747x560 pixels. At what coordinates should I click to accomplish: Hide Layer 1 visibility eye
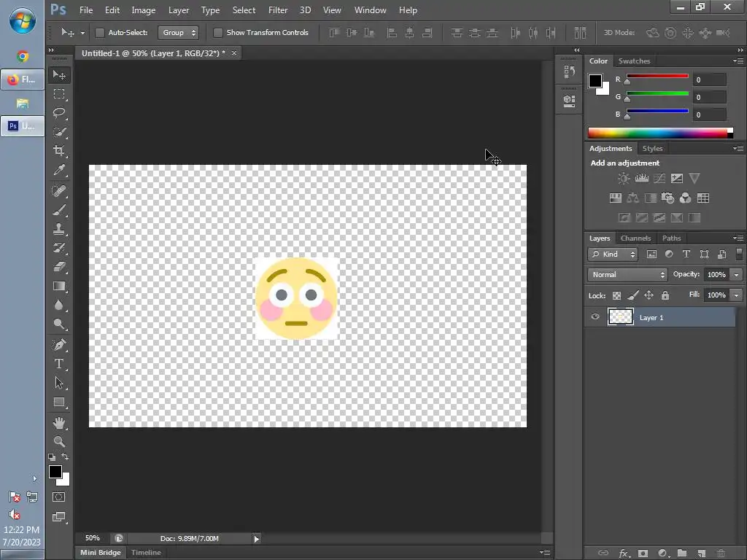click(x=595, y=316)
